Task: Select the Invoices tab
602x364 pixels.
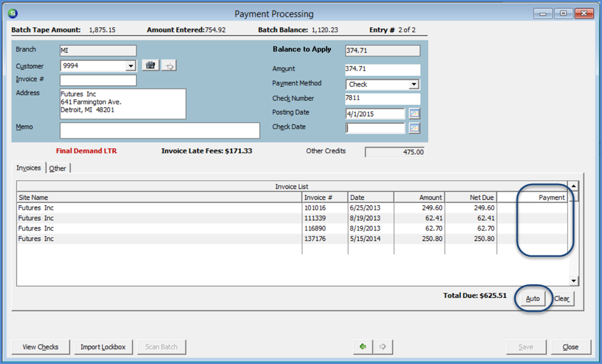Action: [28, 168]
